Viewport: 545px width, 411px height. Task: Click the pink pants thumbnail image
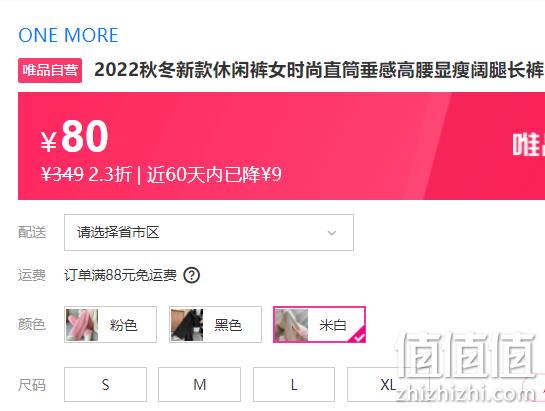tap(82, 325)
